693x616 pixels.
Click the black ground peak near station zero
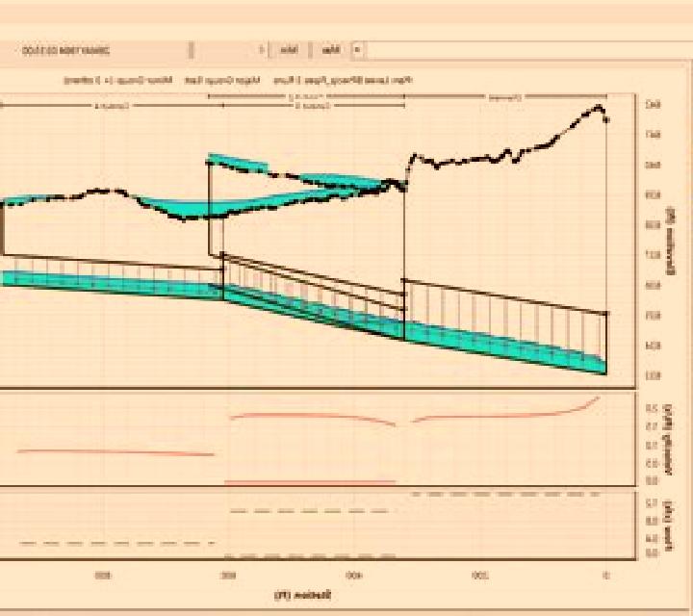click(599, 108)
